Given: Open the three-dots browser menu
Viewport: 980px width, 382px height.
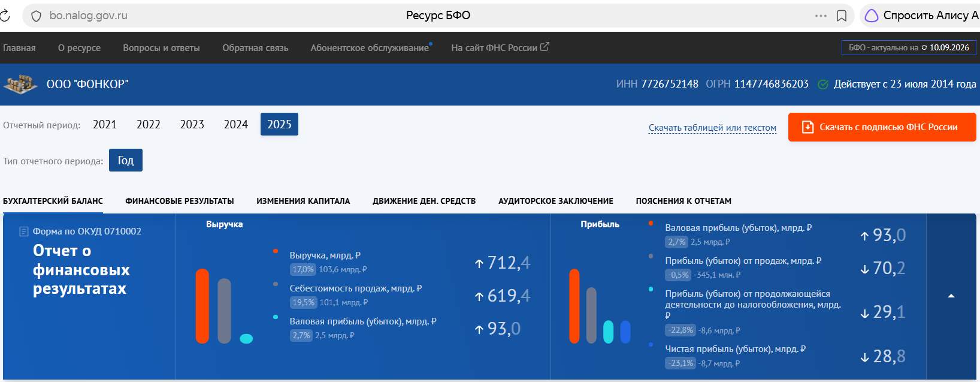Looking at the screenshot, I should pos(821,16).
